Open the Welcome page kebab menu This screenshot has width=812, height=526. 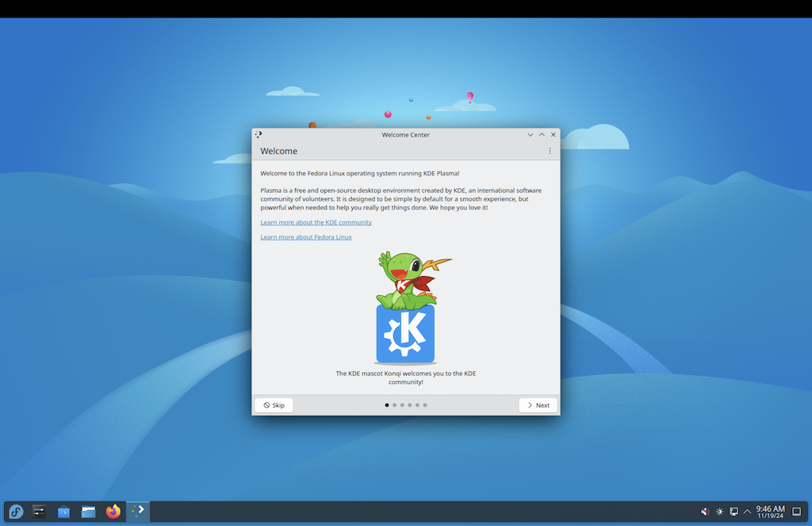point(550,151)
